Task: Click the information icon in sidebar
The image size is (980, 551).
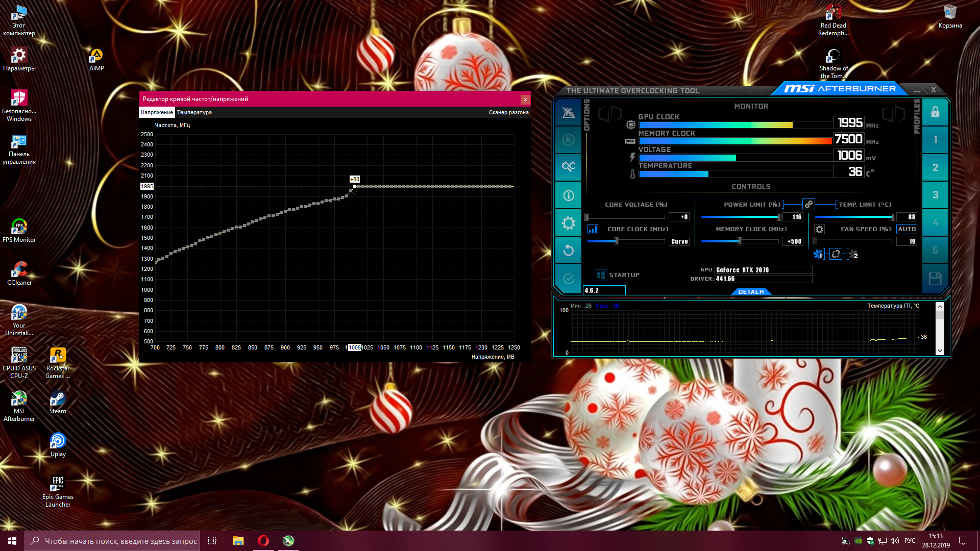Action: 568,195
